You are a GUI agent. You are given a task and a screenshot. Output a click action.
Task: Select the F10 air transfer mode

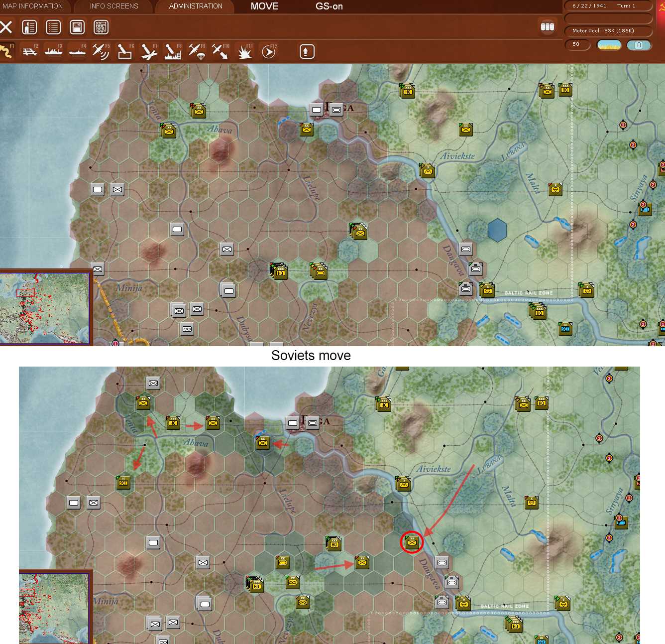point(221,51)
